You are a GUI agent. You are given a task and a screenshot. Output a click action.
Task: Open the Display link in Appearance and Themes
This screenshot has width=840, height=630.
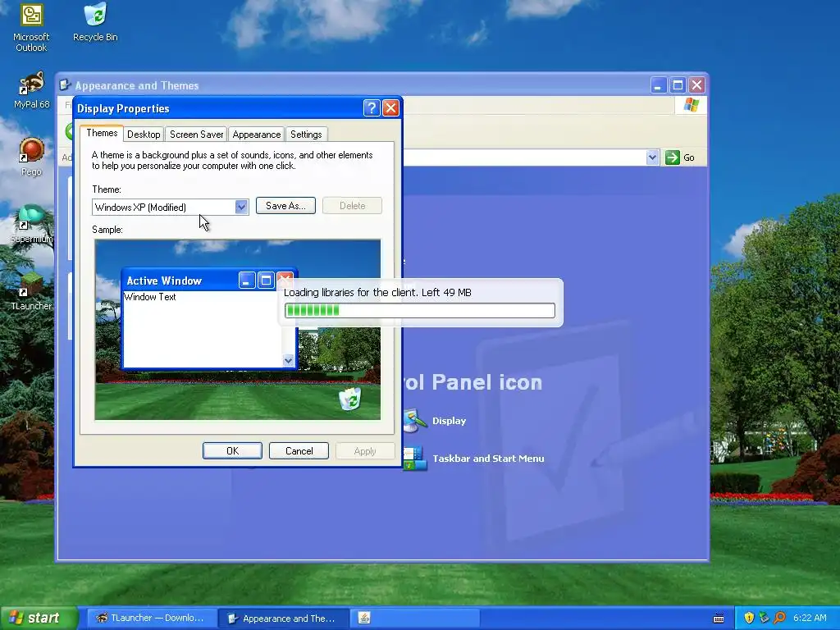coord(449,421)
